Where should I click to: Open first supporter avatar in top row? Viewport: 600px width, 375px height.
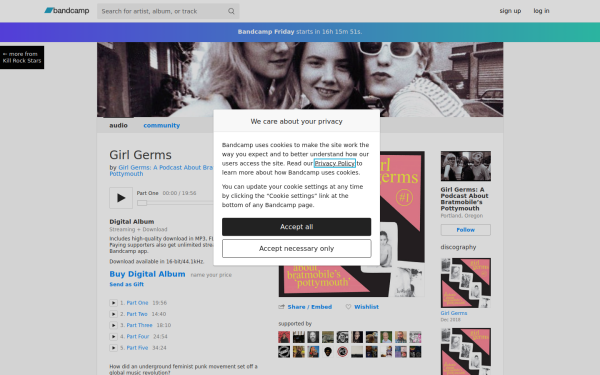point(284,337)
